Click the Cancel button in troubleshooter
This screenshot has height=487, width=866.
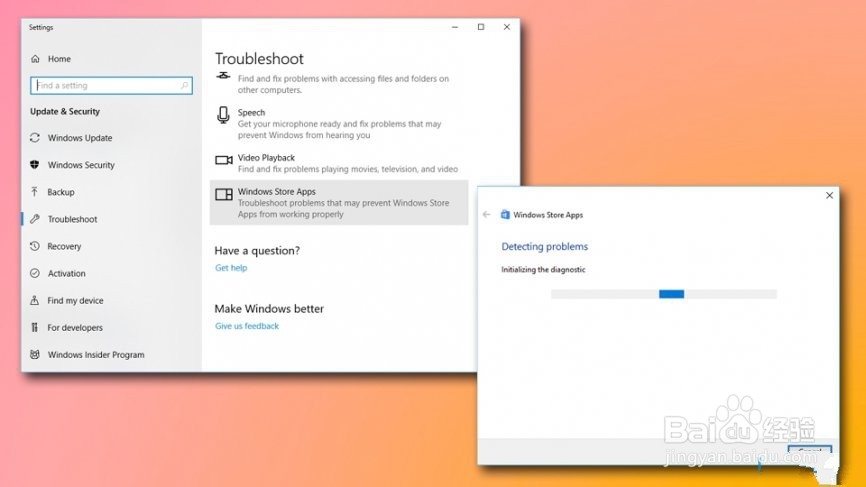(x=810, y=451)
